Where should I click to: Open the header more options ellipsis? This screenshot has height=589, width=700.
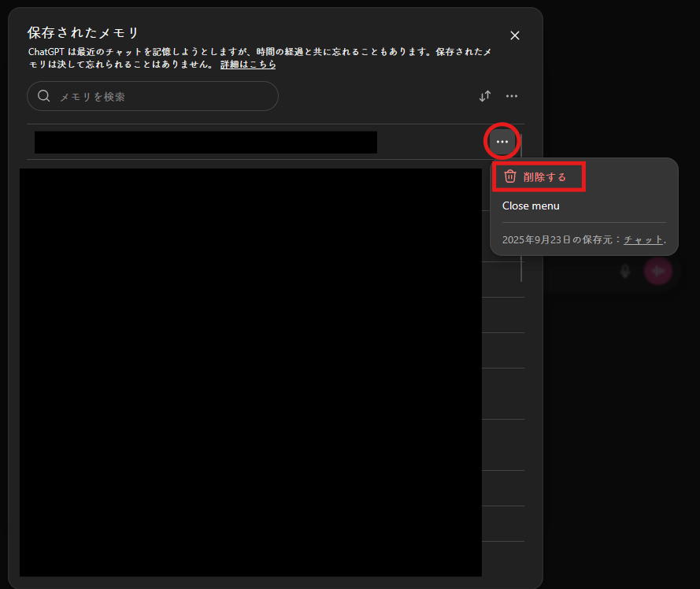512,96
